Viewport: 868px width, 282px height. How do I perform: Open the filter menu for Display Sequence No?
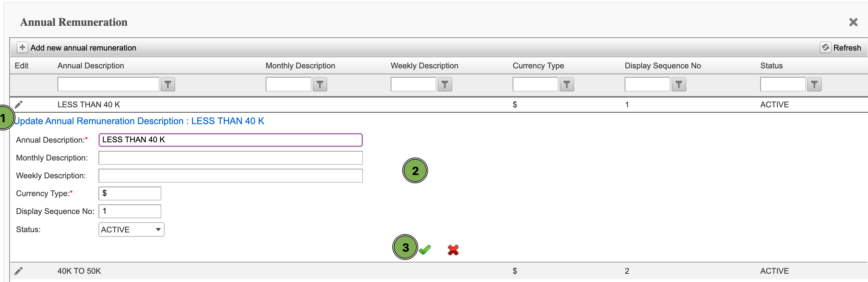679,85
